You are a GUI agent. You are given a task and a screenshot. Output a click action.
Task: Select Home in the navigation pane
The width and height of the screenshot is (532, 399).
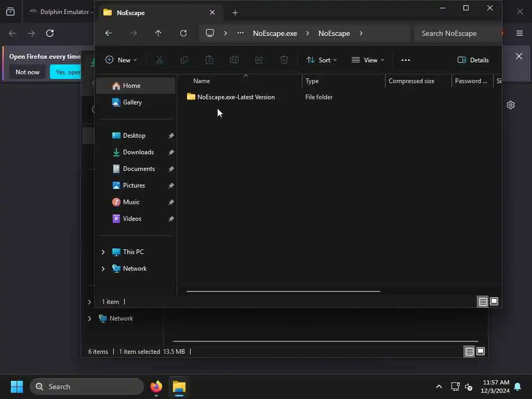[x=136, y=86]
